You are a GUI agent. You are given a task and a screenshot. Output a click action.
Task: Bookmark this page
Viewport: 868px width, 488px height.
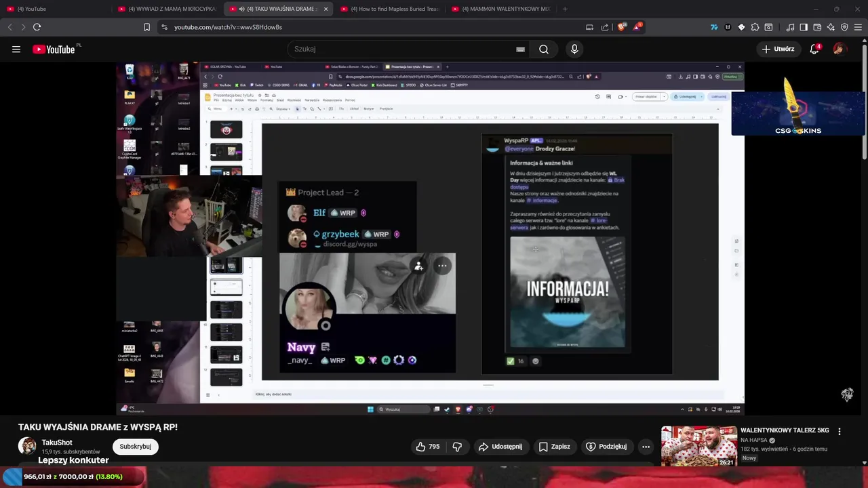point(146,27)
